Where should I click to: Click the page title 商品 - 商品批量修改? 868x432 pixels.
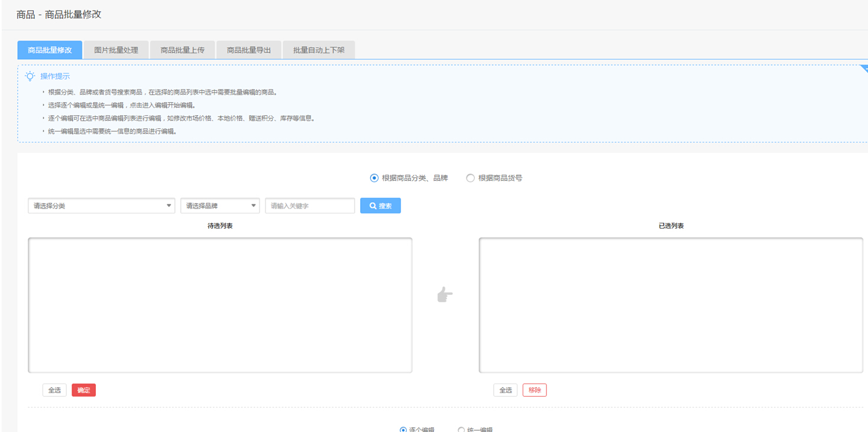tap(59, 15)
